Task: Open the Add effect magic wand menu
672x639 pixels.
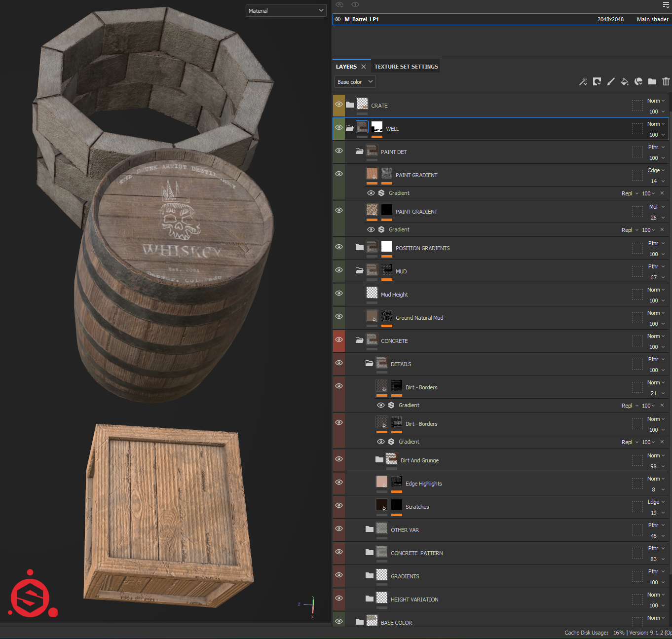Action: pyautogui.click(x=583, y=81)
